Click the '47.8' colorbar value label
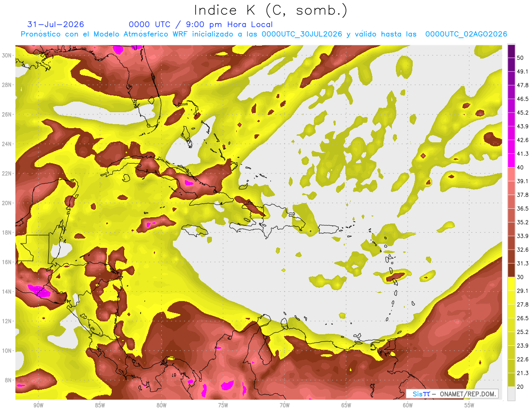Image resolution: width=532 pixels, height=411 pixels. pyautogui.click(x=523, y=86)
